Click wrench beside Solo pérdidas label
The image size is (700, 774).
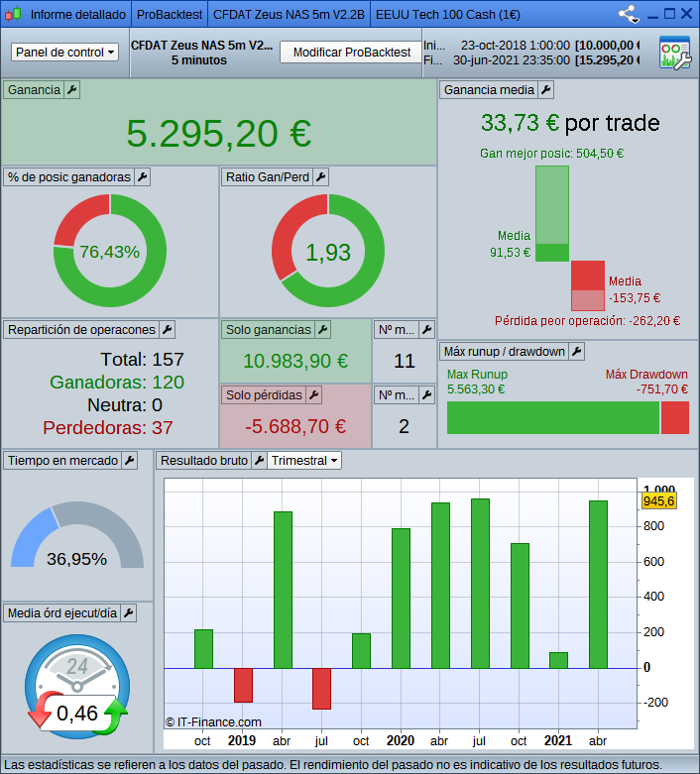coord(313,394)
